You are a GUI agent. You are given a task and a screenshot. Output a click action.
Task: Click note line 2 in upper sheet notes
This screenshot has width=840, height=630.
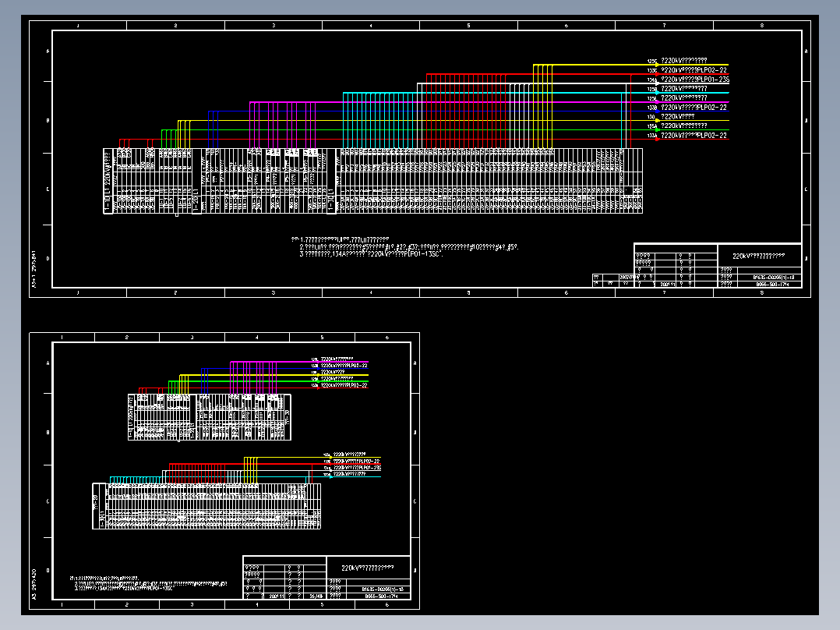pyautogui.click(x=409, y=247)
